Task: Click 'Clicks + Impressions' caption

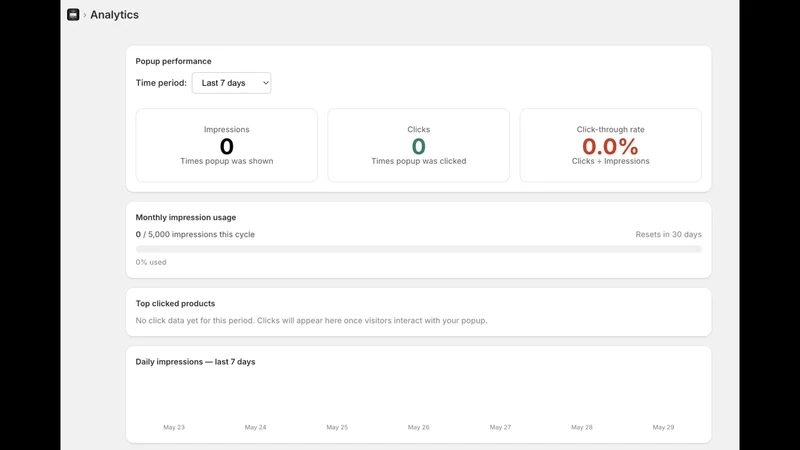Action: coord(610,161)
